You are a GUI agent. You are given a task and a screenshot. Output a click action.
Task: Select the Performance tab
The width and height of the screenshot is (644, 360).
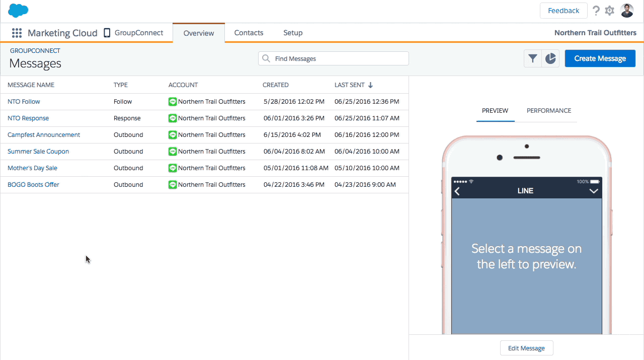549,111
